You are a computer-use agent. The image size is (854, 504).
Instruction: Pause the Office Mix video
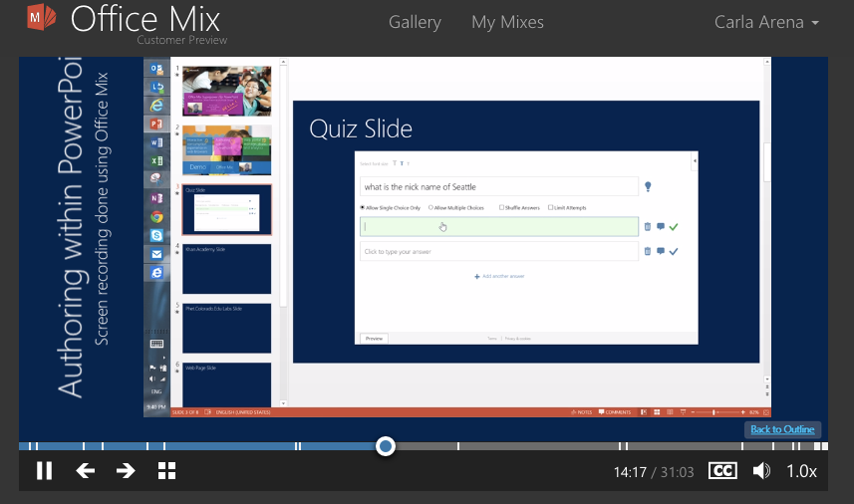44,471
